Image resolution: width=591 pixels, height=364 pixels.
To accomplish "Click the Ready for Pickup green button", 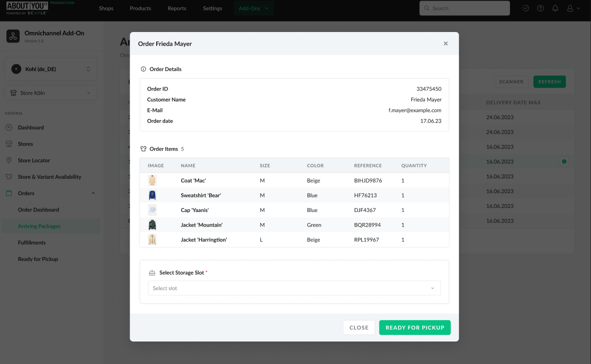I will click(x=414, y=327).
